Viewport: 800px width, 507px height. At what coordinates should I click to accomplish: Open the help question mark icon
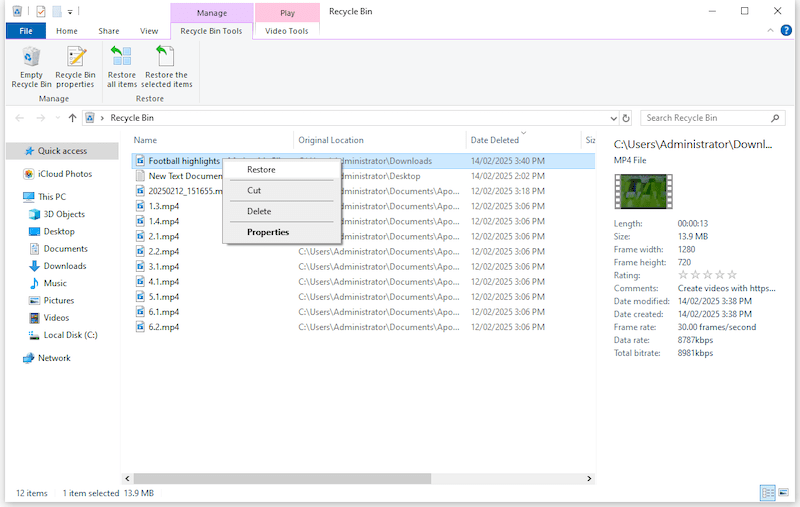pos(786,31)
